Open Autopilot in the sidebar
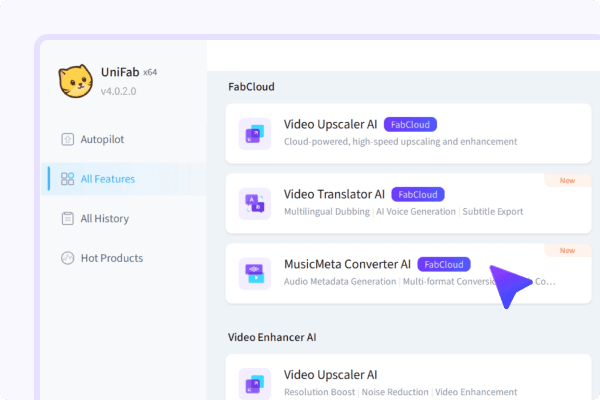The width and height of the screenshot is (600, 400). (x=124, y=139)
